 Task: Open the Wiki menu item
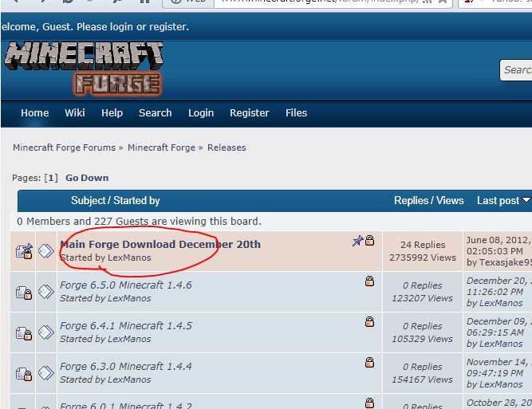click(x=75, y=113)
